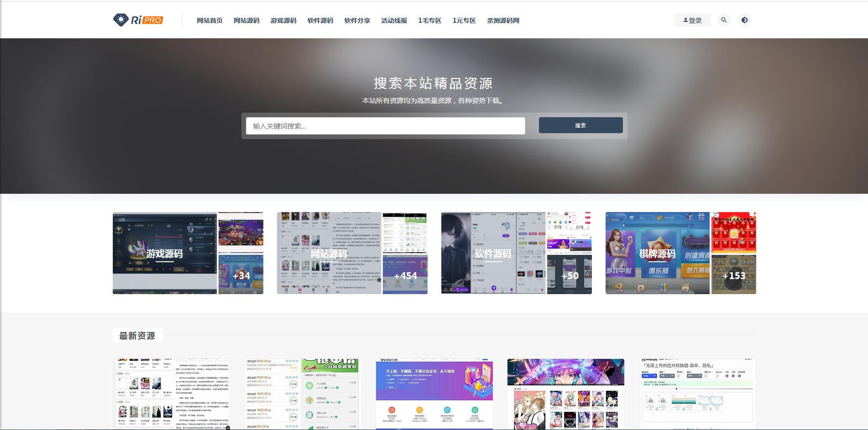Viewport: 868px width, 430px height.
Task: Focus the 输入关键词搜索 input field
Action: [x=386, y=126]
